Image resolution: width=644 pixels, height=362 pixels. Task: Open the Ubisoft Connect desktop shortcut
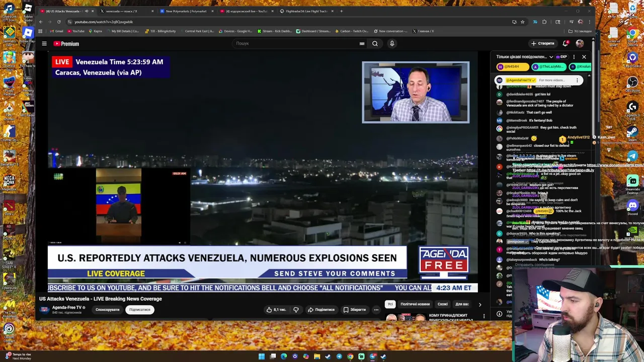click(9, 332)
